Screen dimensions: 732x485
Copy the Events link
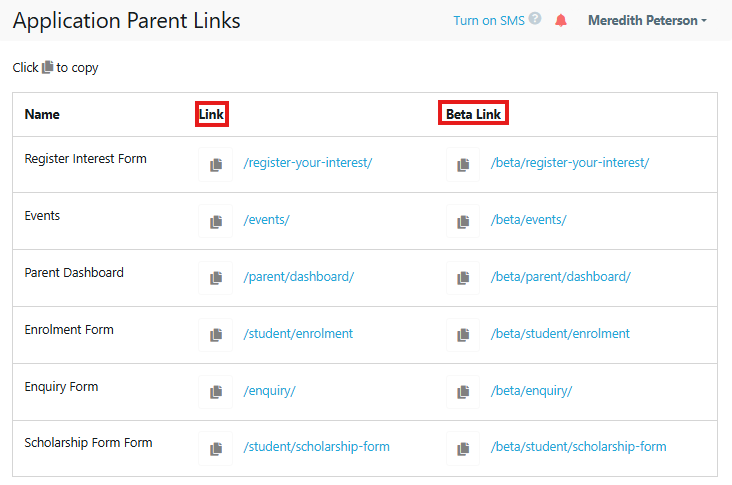pyautogui.click(x=215, y=221)
